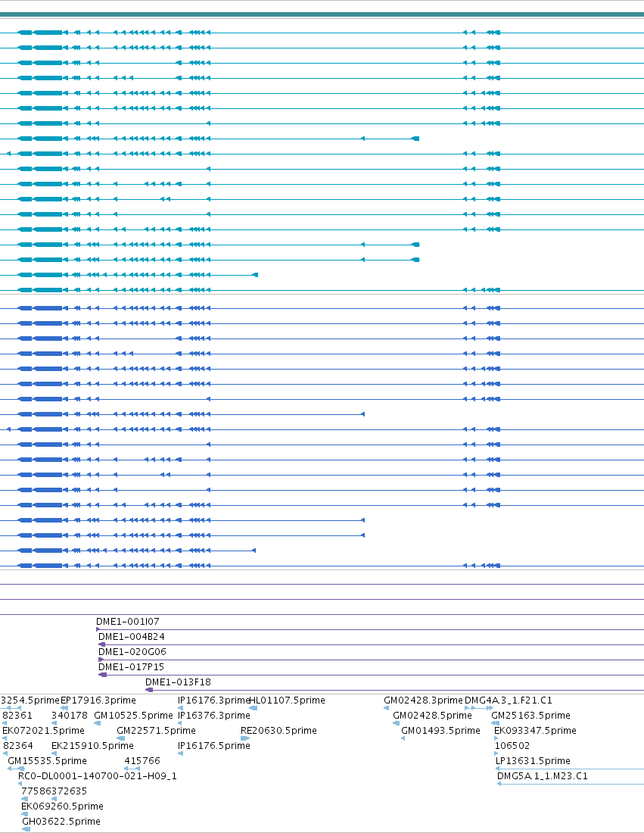Click the GM22571.5prime EST label
The image size is (644, 833).
tap(156, 731)
